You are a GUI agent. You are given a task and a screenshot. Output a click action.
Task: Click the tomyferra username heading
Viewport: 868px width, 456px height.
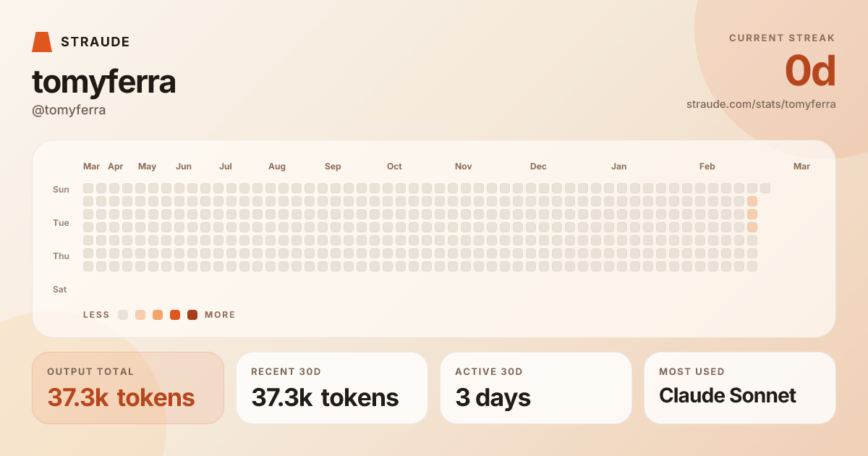(103, 82)
